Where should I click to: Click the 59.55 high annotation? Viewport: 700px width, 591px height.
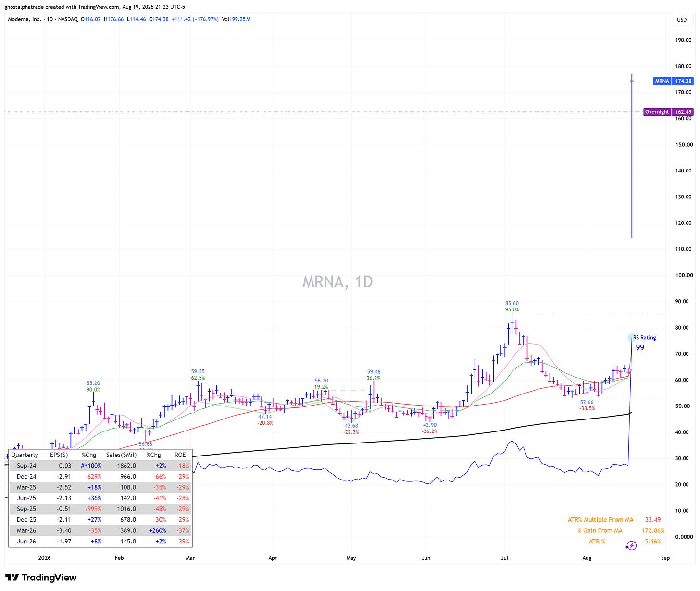[x=198, y=371]
